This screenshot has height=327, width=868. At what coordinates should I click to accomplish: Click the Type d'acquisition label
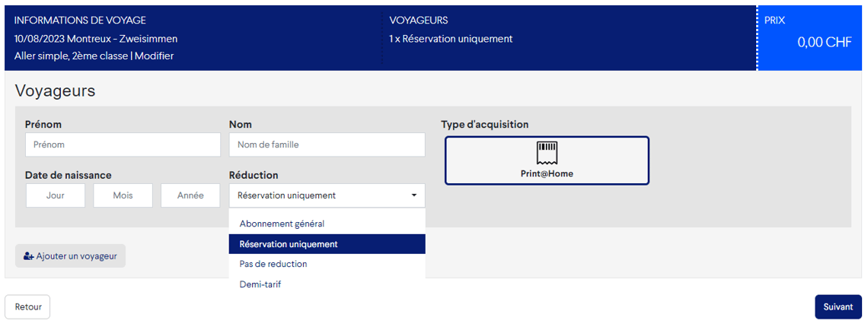pyautogui.click(x=484, y=125)
